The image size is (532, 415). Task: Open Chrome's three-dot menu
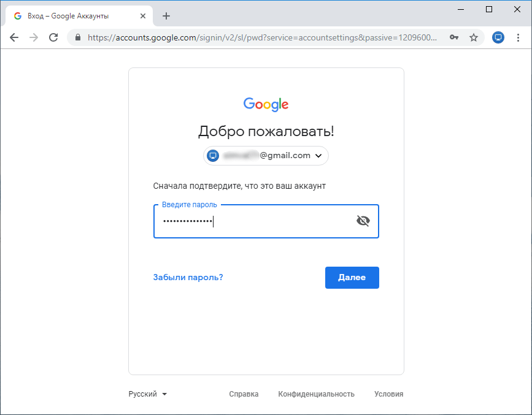[x=519, y=37]
